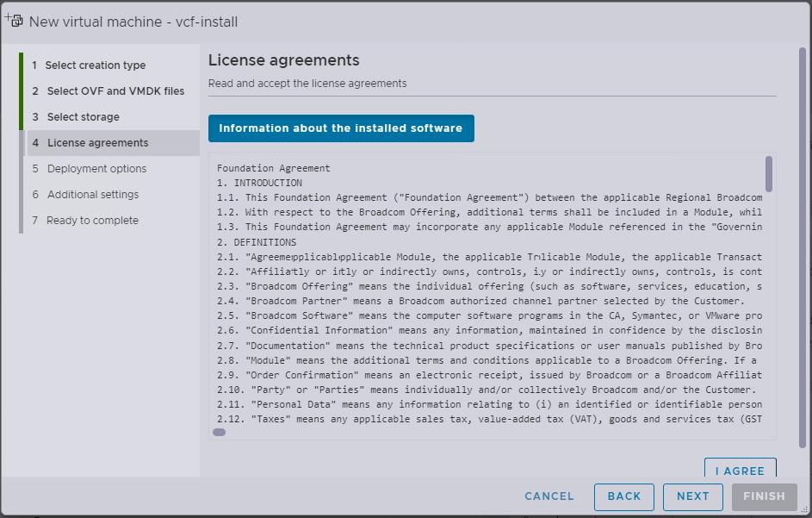Viewport: 812px width, 518px height.
Task: Click the new virtual machine icon in title
Action: tap(14, 21)
